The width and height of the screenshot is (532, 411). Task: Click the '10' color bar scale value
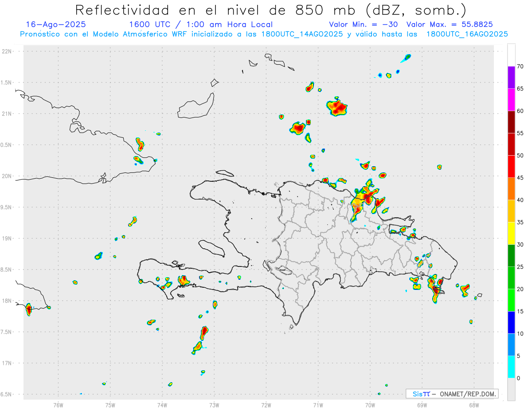pos(520,333)
